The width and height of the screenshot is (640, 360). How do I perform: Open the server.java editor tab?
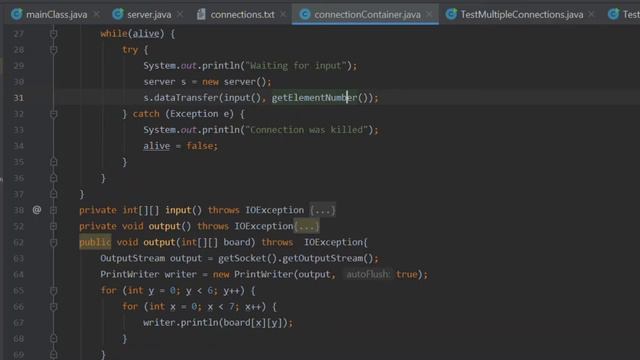[149, 15]
